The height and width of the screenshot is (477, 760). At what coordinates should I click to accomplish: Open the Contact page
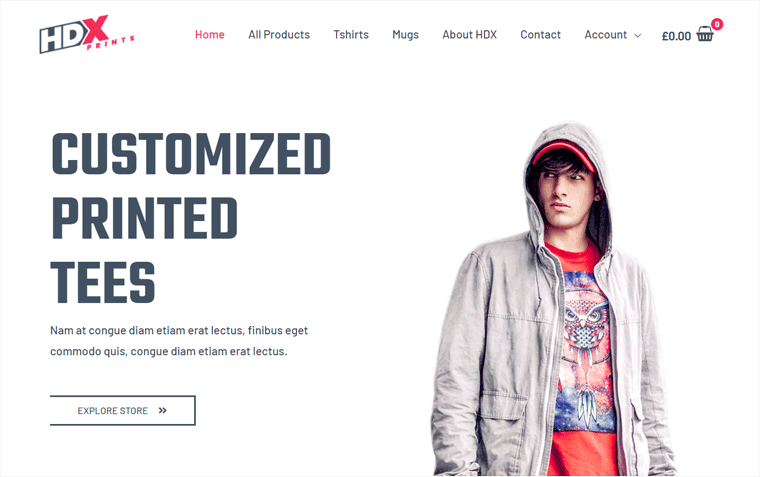pyautogui.click(x=540, y=35)
